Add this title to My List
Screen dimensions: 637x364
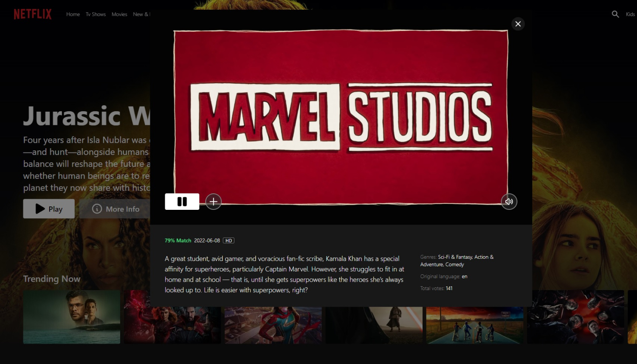point(214,202)
